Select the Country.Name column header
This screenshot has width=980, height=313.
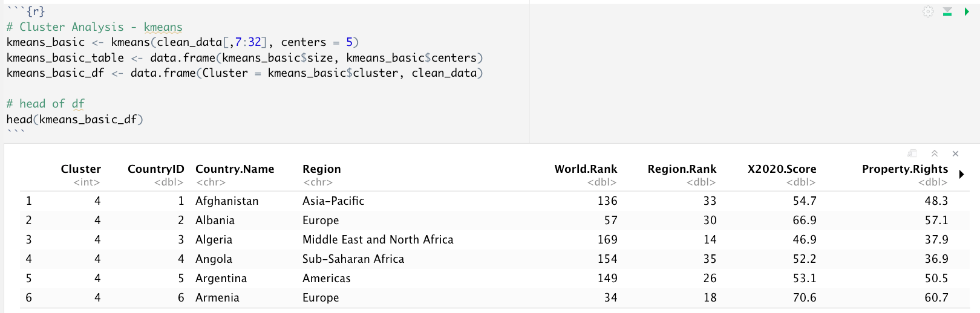tap(235, 169)
